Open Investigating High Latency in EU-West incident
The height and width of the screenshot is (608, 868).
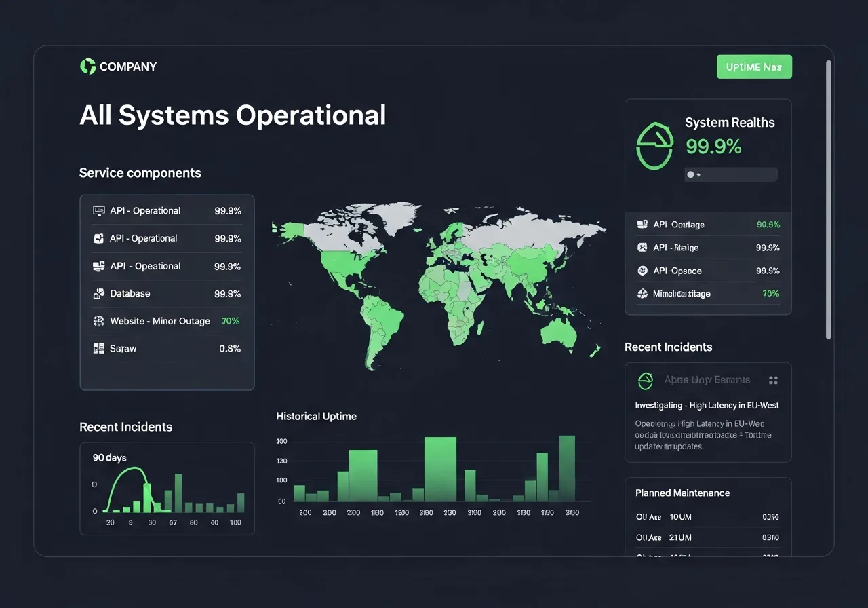tap(707, 406)
